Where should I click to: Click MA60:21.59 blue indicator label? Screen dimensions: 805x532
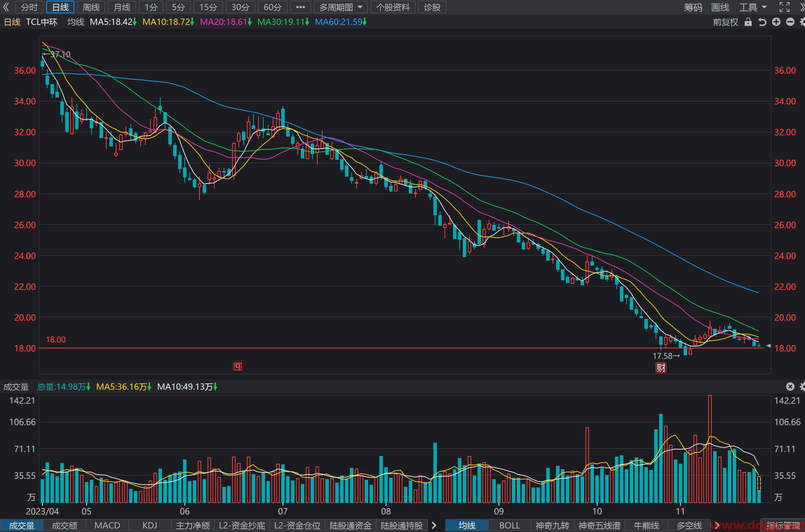point(341,22)
